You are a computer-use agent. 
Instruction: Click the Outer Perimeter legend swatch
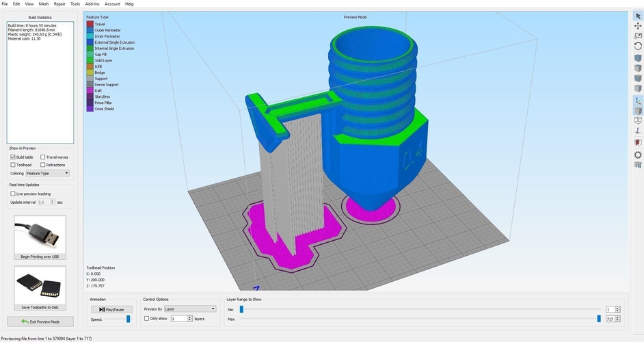click(90, 30)
